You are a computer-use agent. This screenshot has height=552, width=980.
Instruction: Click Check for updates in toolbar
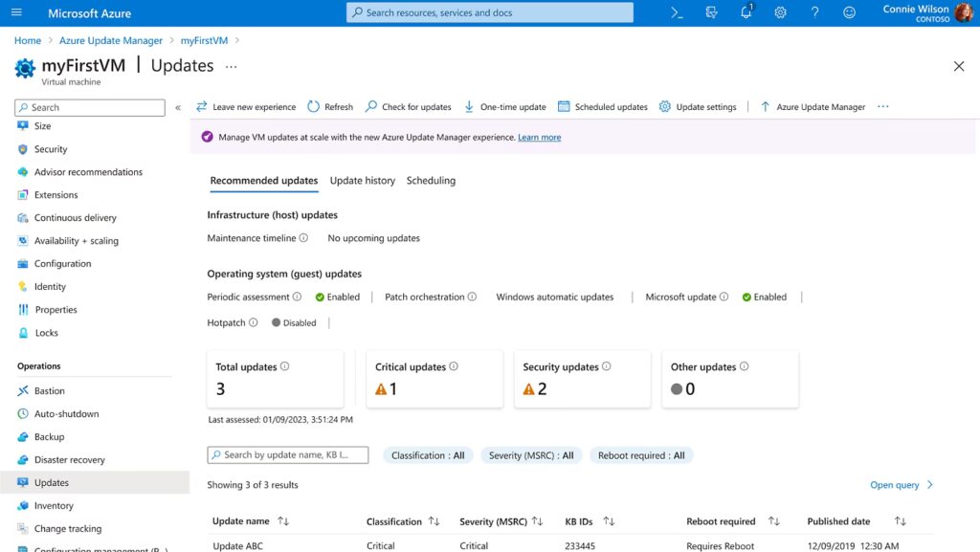(x=408, y=107)
